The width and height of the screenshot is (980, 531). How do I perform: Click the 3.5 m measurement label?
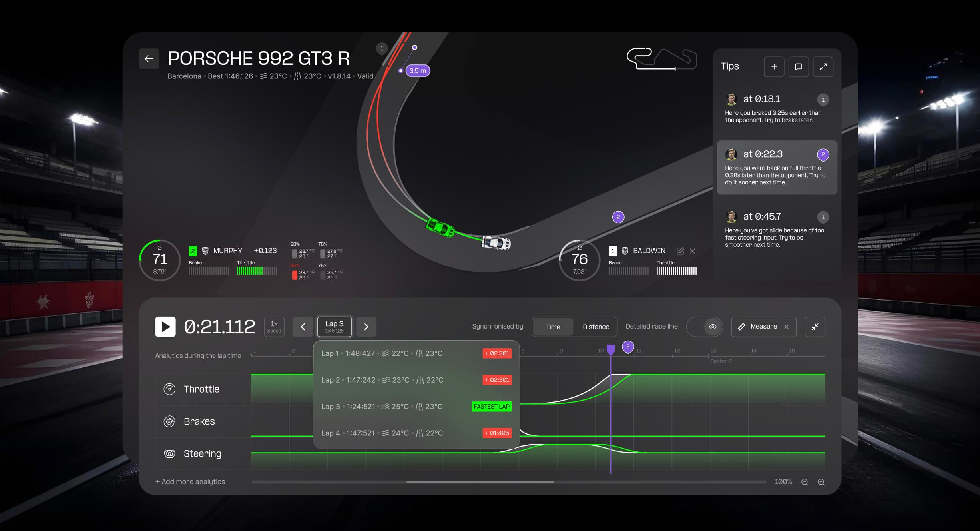(x=418, y=71)
